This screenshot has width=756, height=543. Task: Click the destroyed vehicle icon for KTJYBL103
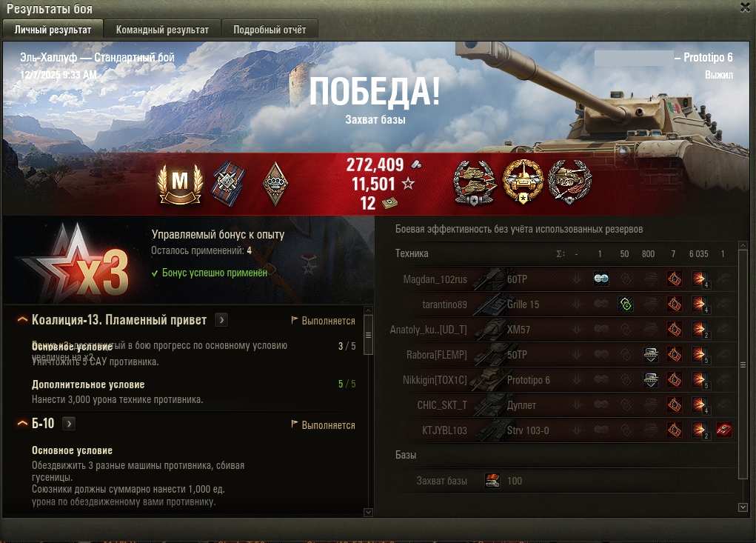click(x=723, y=430)
